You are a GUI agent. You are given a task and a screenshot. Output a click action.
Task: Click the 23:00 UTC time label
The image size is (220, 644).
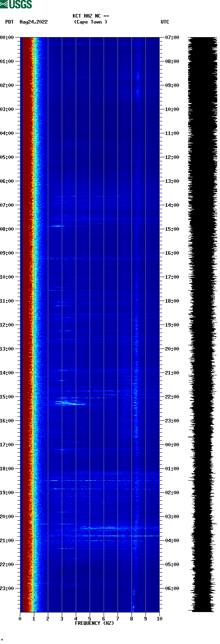(x=172, y=421)
